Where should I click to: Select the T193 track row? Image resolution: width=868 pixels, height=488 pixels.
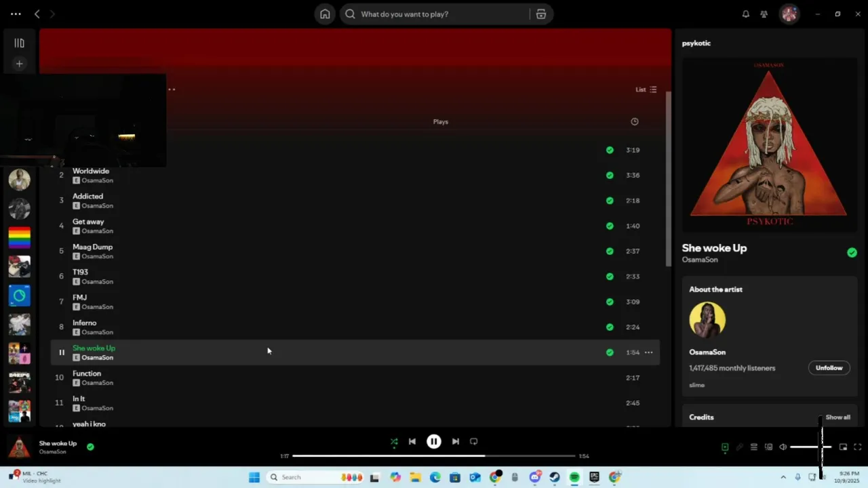click(355, 277)
